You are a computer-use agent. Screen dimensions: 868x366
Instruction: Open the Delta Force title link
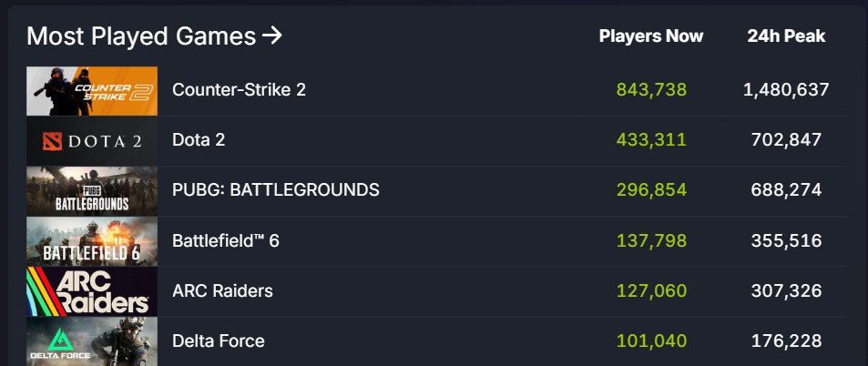point(219,341)
